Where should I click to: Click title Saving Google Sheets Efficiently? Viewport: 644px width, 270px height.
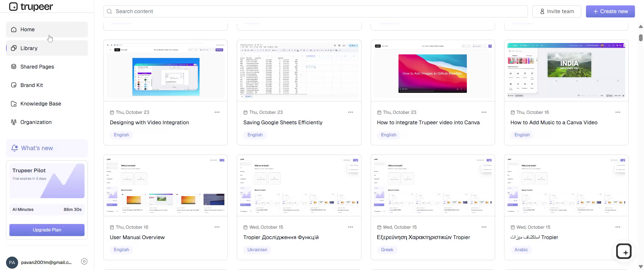(x=283, y=123)
